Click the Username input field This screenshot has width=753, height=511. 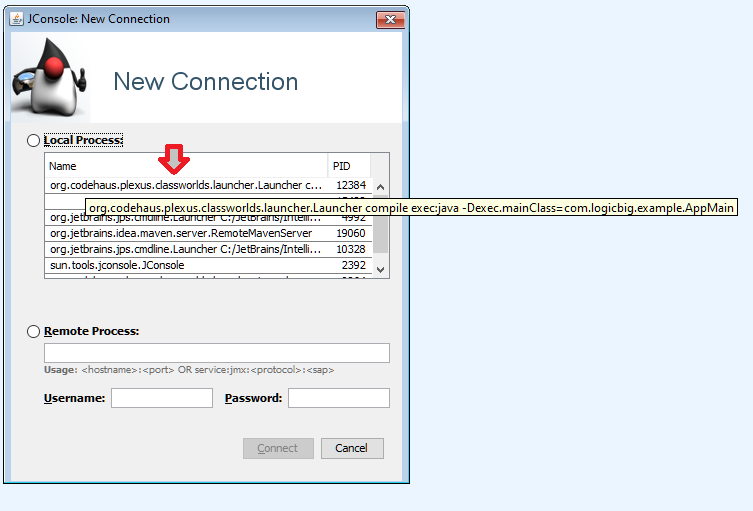[x=162, y=398]
